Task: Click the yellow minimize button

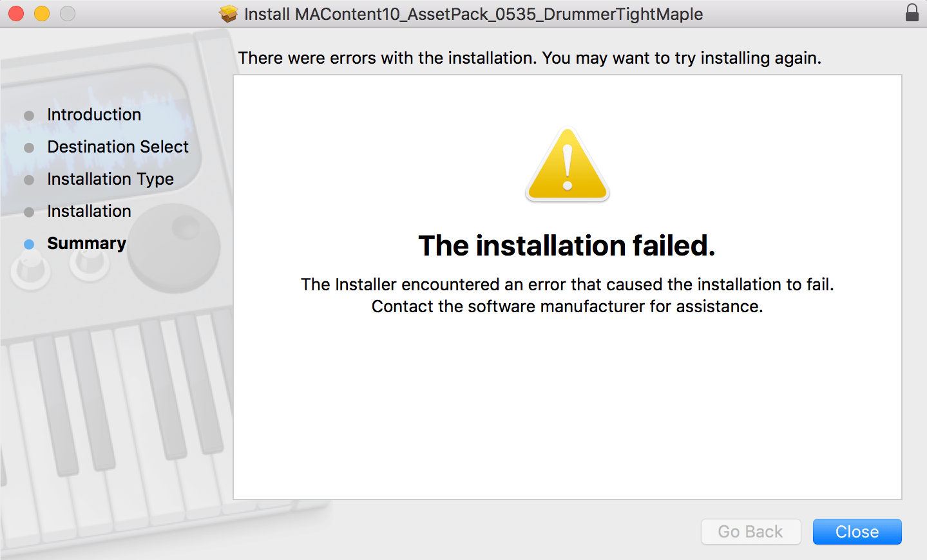Action: 41,12
